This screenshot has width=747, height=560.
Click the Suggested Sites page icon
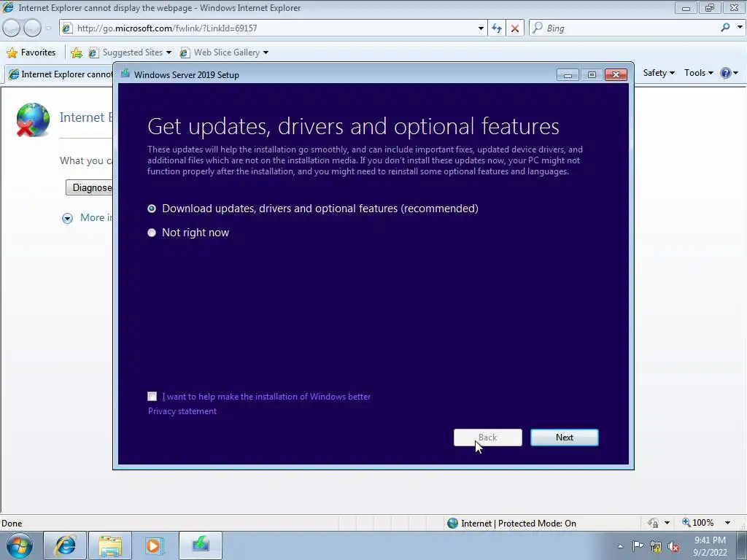(x=94, y=52)
